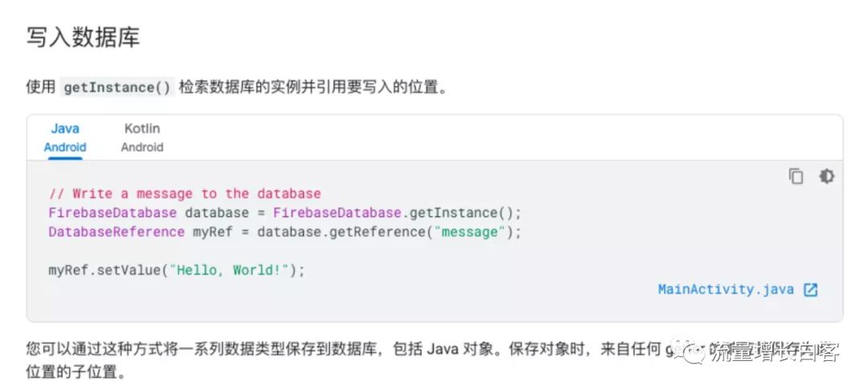This screenshot has width=868, height=390.
Task: Open the MainActivity.java source link
Action: click(726, 289)
